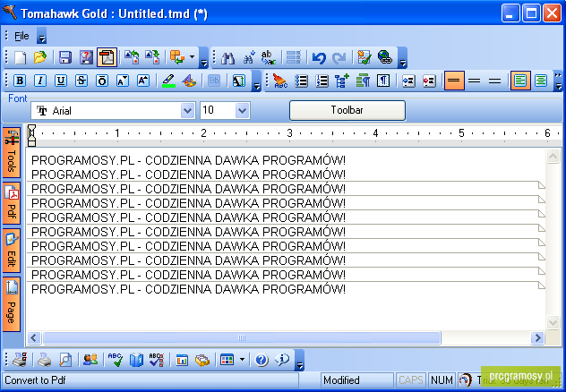Toggle overline formatting

(x=102, y=81)
